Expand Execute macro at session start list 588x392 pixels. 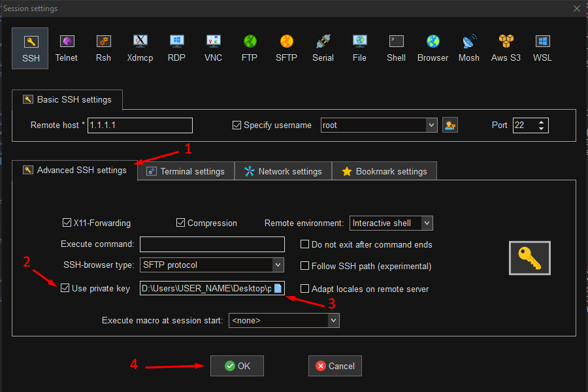333,321
